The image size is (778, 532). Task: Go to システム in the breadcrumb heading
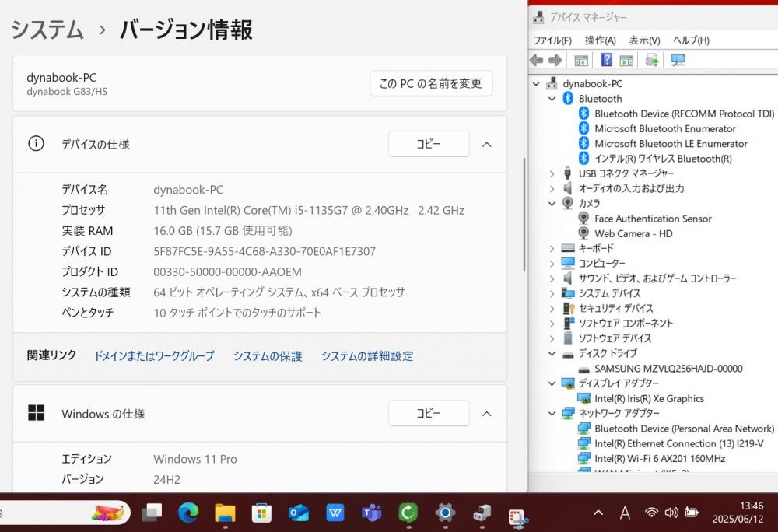pyautogui.click(x=47, y=30)
